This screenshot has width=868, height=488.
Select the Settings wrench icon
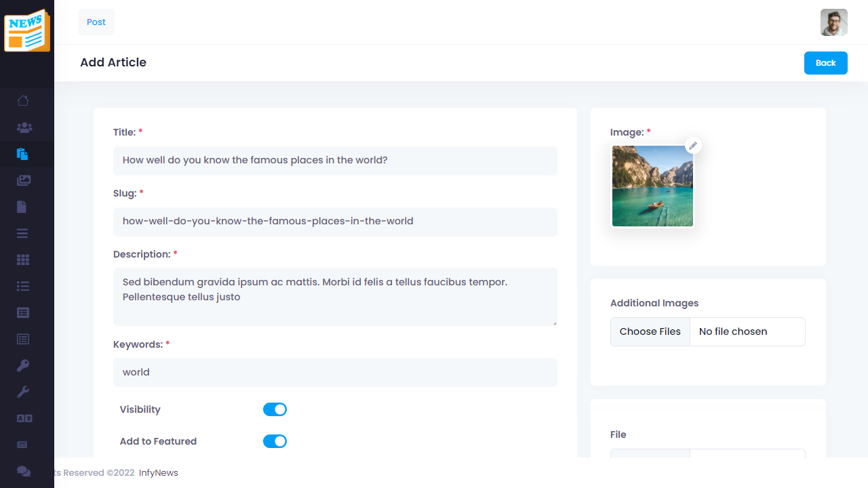pyautogui.click(x=22, y=392)
